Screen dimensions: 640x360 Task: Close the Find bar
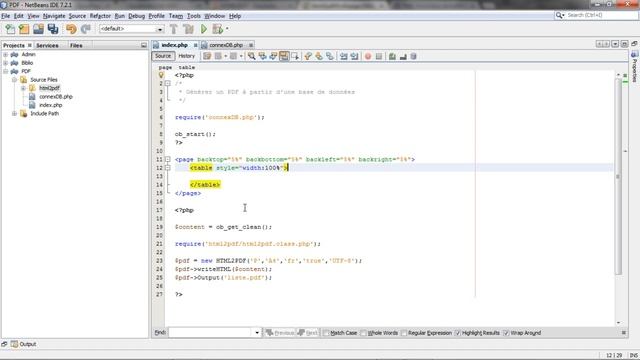[624, 333]
